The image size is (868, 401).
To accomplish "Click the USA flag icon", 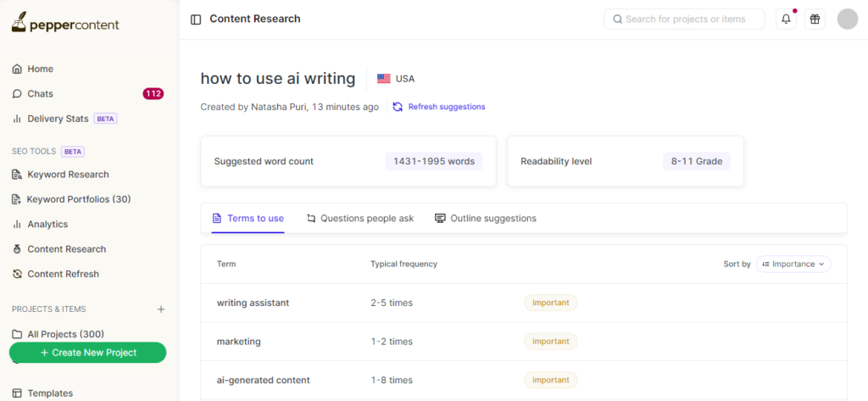I will tap(384, 79).
